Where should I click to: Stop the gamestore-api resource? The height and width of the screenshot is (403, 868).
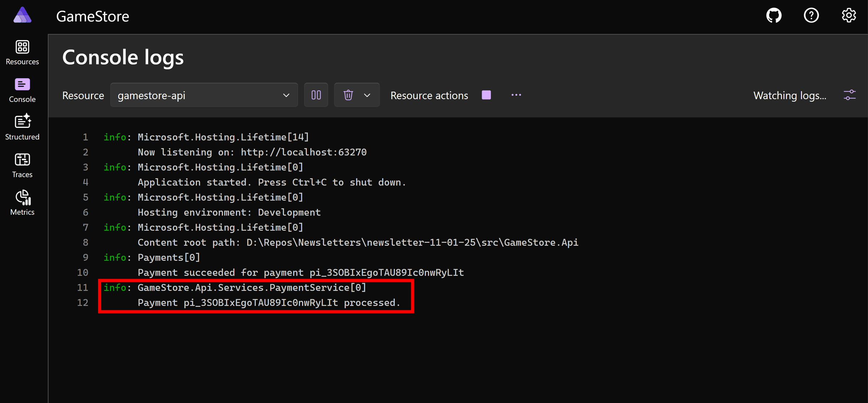[x=486, y=95]
